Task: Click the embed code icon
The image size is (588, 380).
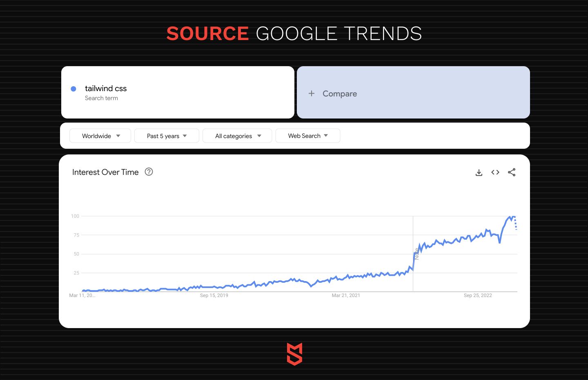Action: coord(495,172)
